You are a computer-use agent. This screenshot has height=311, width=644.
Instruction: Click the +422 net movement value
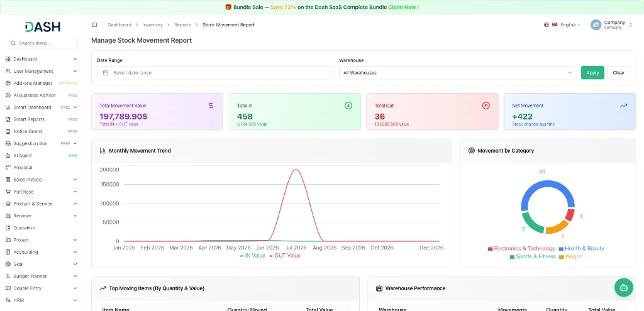click(523, 116)
